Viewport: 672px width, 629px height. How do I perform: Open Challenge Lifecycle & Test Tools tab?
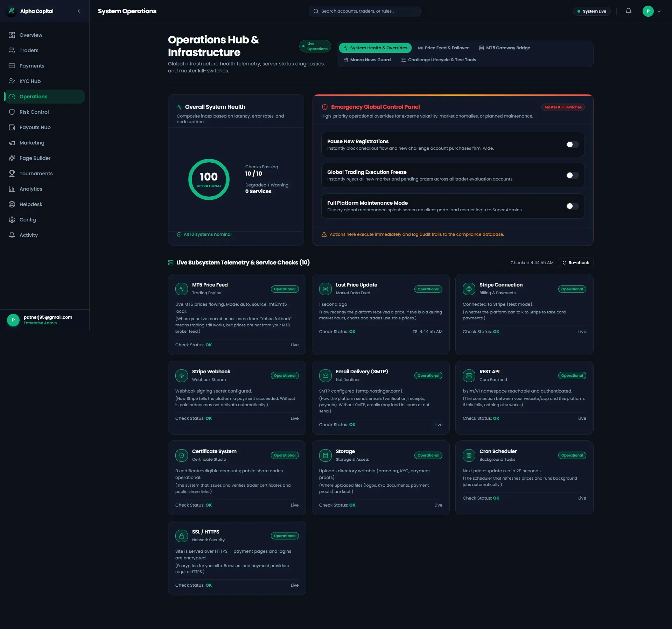(438, 60)
